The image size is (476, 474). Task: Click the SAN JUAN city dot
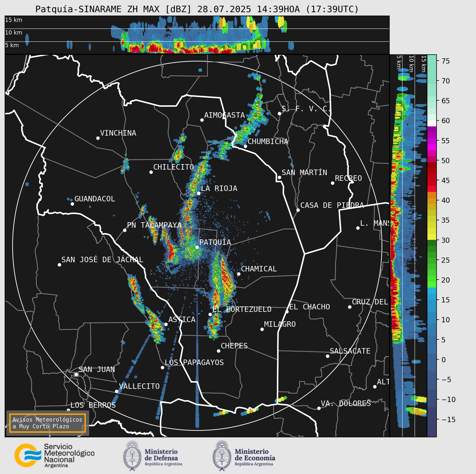(76, 374)
